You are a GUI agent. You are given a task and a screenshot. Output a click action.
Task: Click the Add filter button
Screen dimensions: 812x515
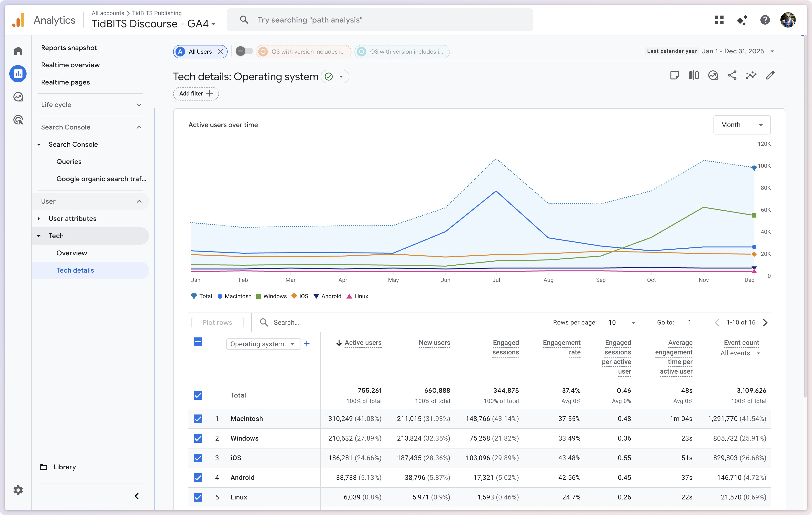tap(196, 94)
